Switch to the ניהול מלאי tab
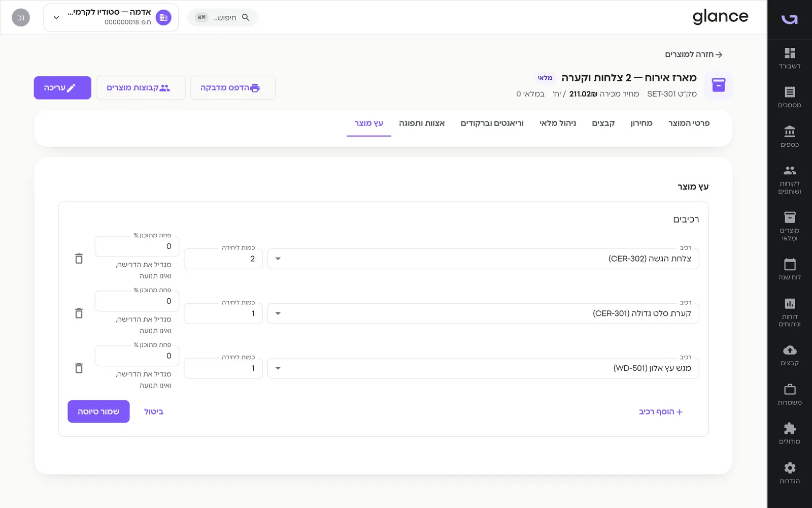The height and width of the screenshot is (508, 812). click(x=558, y=123)
